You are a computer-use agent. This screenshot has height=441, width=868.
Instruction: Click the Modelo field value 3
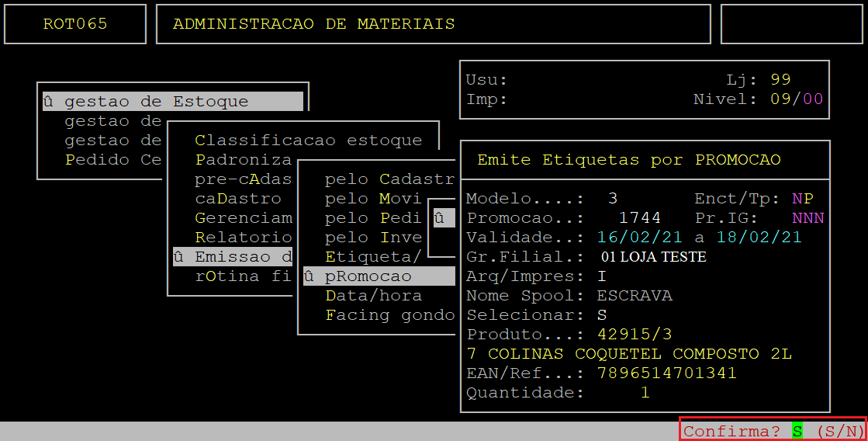[x=613, y=199]
